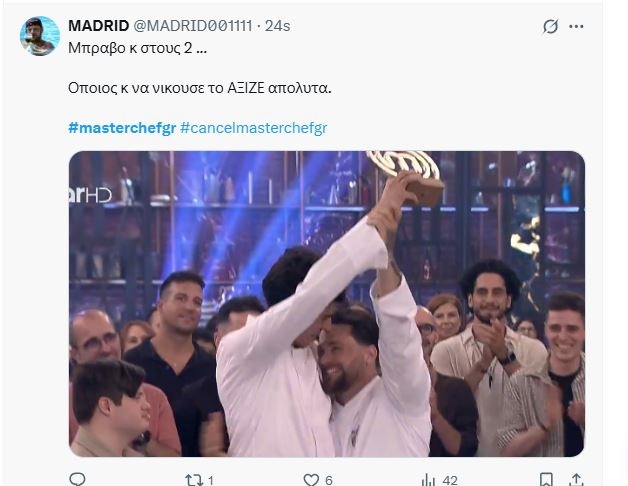The width and height of the screenshot is (628, 486).
Task: Like the tweet with the heart icon
Action: [311, 480]
